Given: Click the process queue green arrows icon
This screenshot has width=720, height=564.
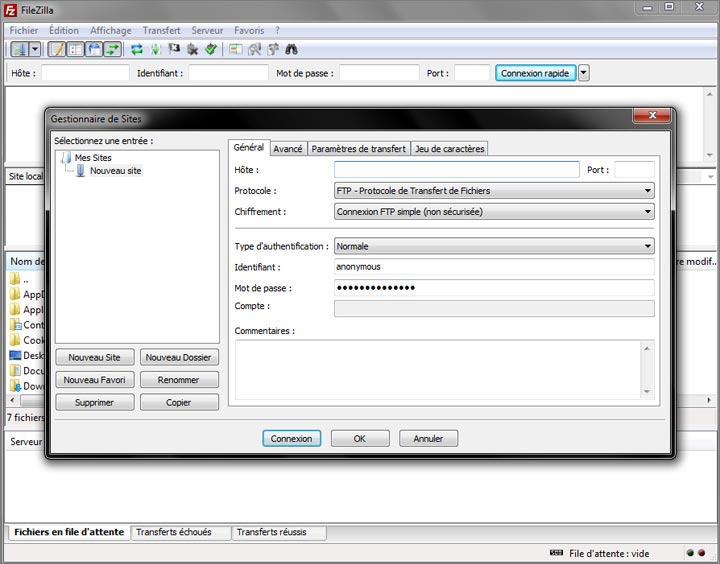Looking at the screenshot, I should tap(156, 49).
